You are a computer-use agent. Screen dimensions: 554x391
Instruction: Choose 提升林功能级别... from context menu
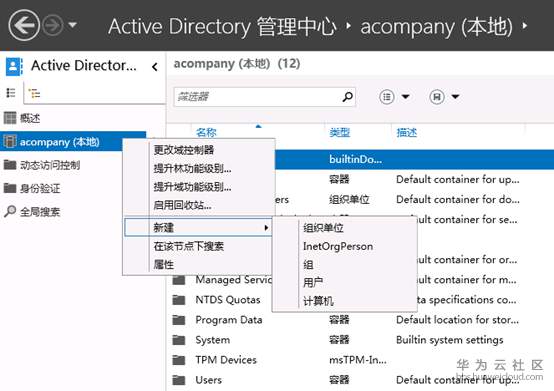199,168
